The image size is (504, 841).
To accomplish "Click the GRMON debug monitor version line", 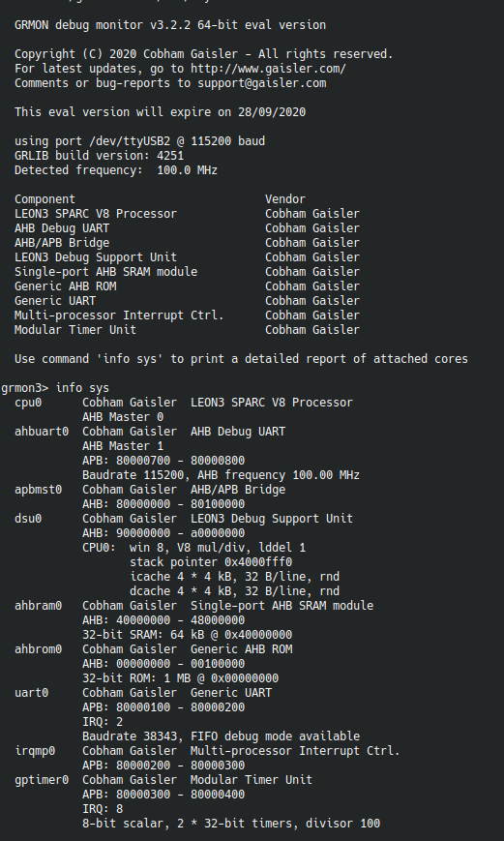I will (170, 25).
